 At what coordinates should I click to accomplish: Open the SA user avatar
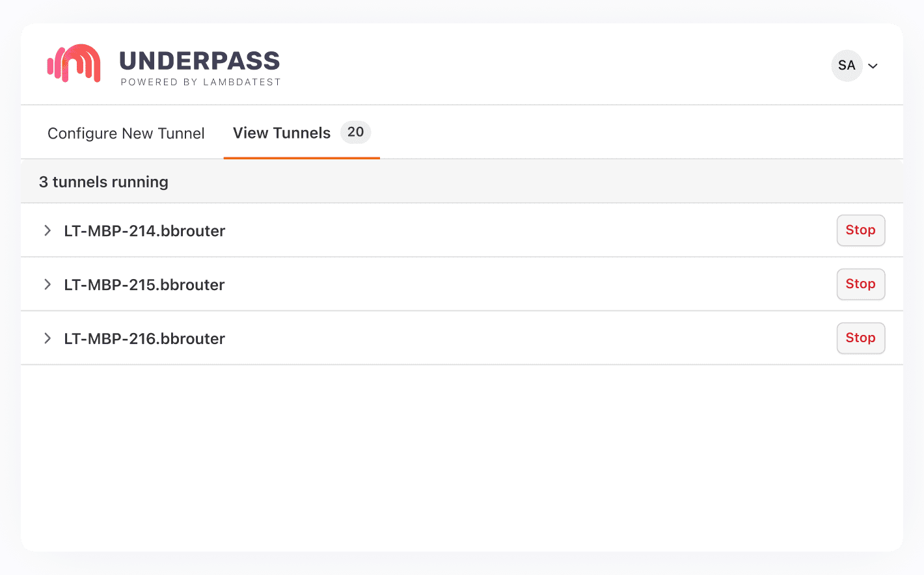point(847,66)
